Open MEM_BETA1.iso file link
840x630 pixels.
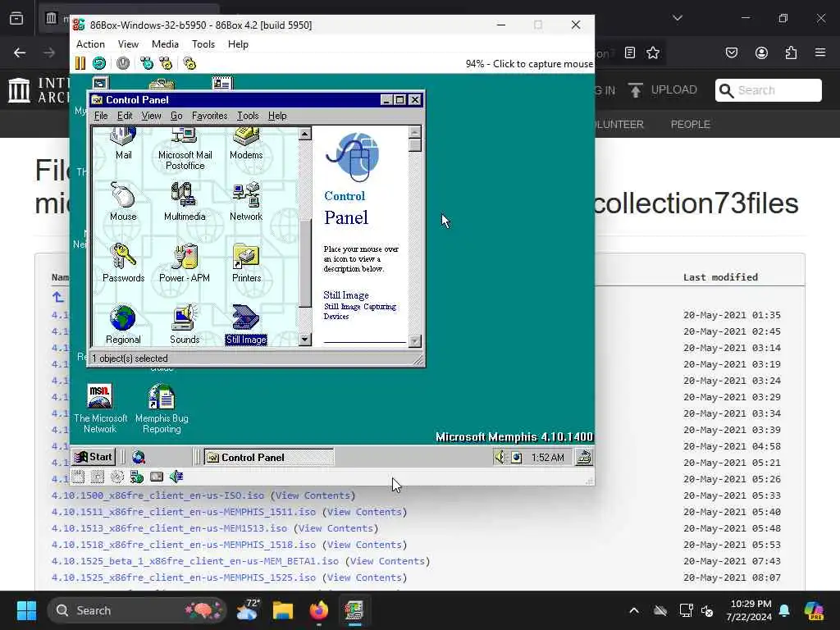[x=195, y=561]
